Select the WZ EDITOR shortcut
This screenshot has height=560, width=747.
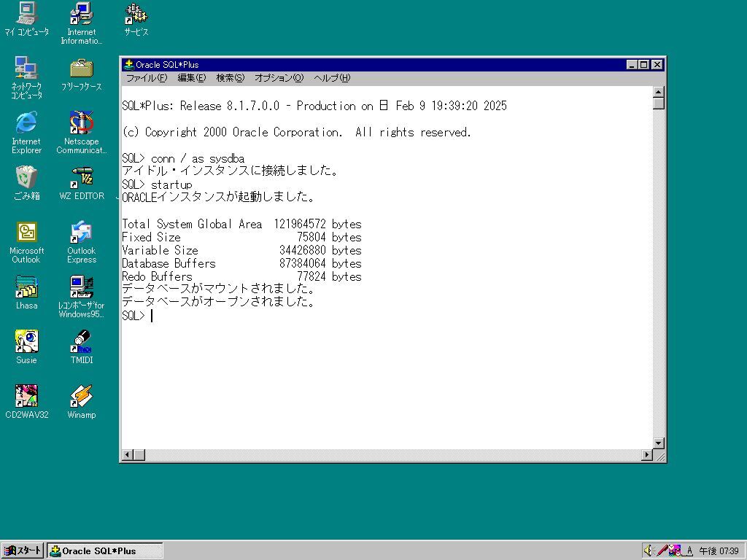tap(82, 183)
